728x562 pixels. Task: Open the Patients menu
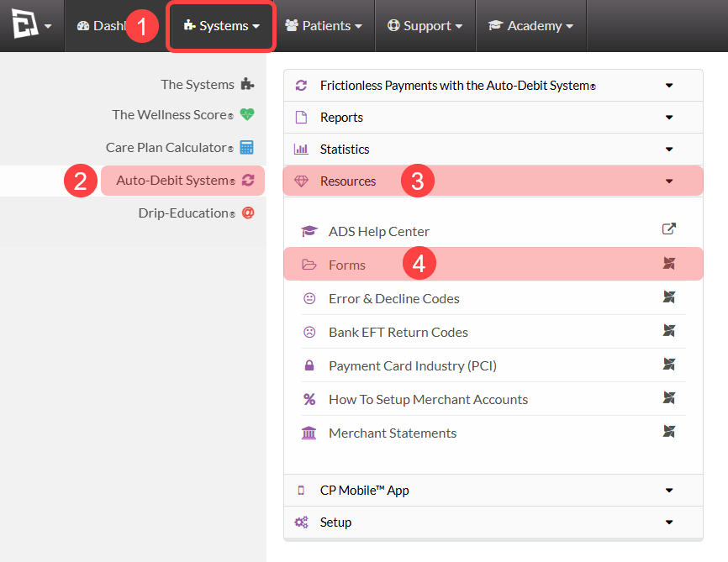click(324, 25)
